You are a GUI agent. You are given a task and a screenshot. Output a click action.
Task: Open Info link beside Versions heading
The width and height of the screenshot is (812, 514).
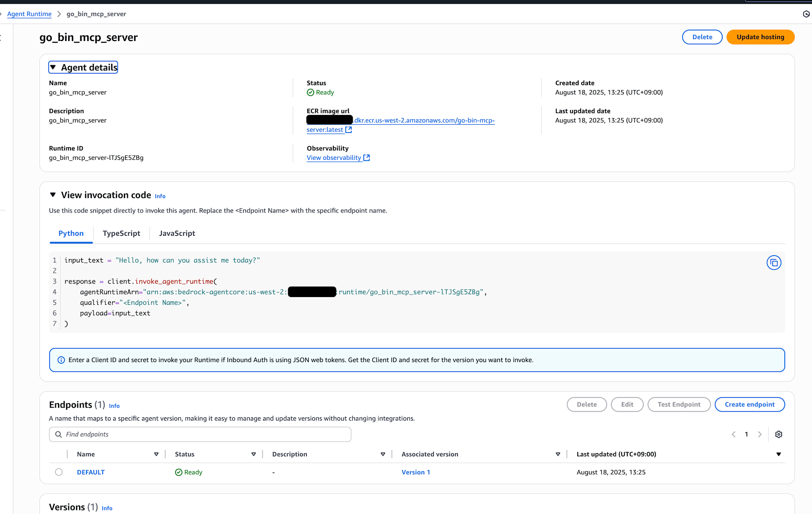click(107, 508)
